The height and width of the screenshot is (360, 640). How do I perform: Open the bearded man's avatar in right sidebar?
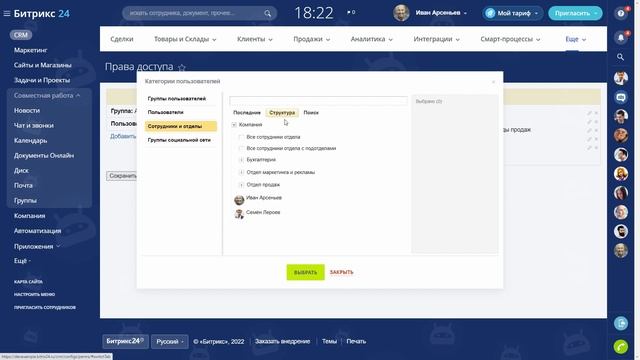[x=621, y=231]
